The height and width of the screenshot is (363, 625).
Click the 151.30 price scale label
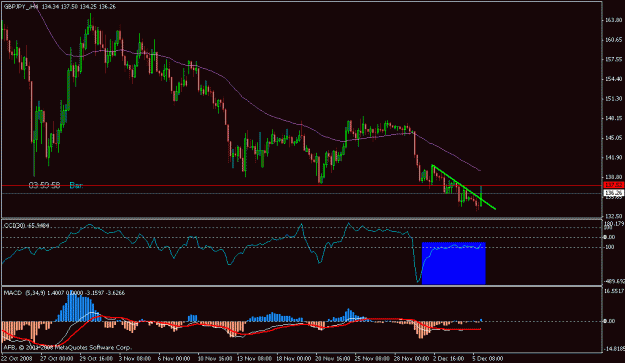613,98
